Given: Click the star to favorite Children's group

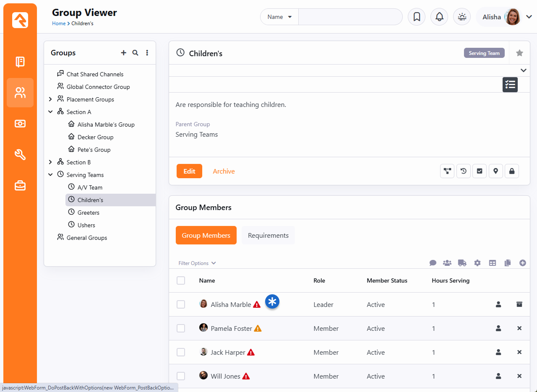Looking at the screenshot, I should tap(519, 53).
